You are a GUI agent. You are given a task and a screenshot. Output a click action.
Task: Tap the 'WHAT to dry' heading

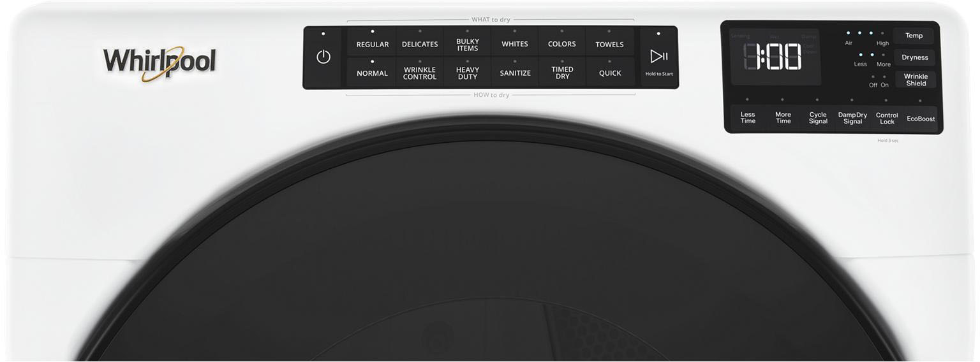pyautogui.click(x=491, y=20)
